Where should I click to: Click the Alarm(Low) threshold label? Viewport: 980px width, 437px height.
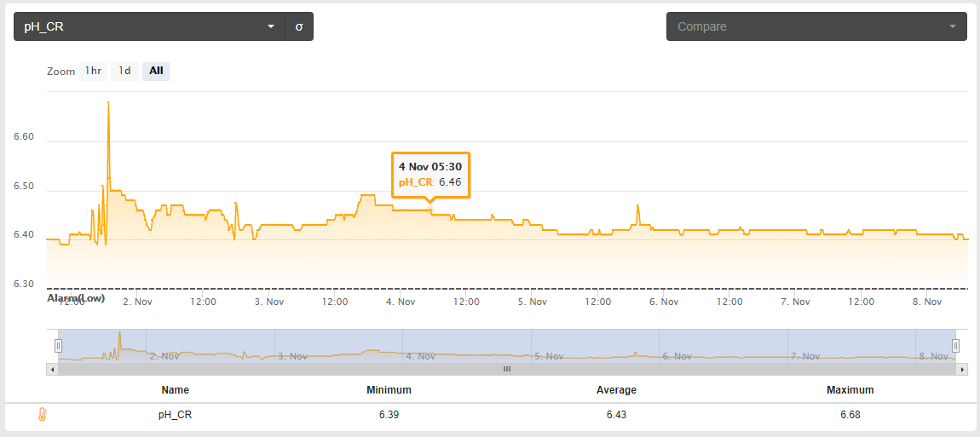coord(76,297)
